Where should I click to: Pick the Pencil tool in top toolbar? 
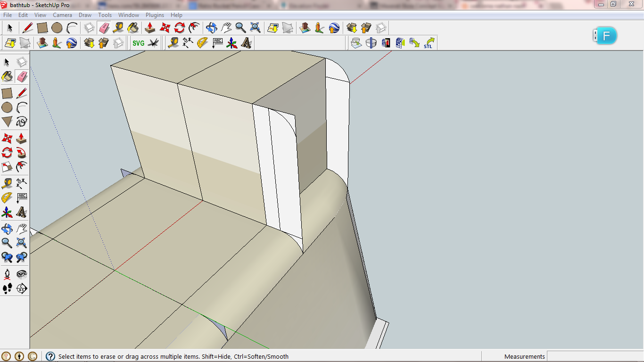tap(28, 27)
